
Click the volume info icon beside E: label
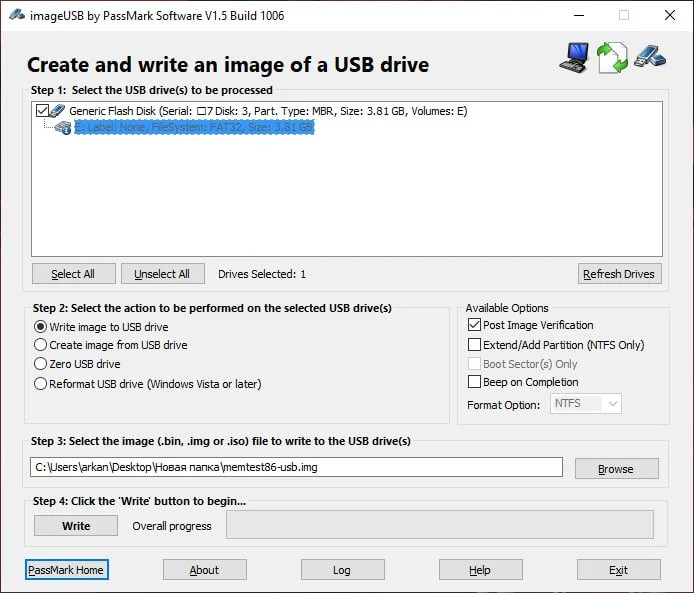63,128
